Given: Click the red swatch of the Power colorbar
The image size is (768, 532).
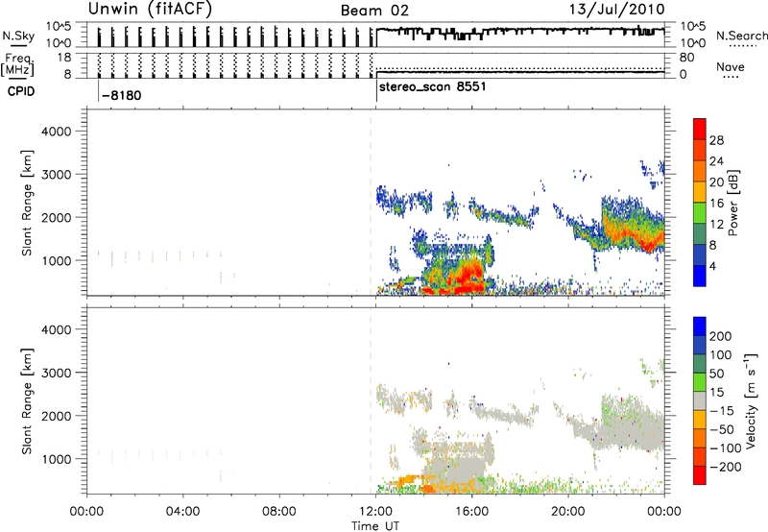Looking at the screenshot, I should 700,129.
